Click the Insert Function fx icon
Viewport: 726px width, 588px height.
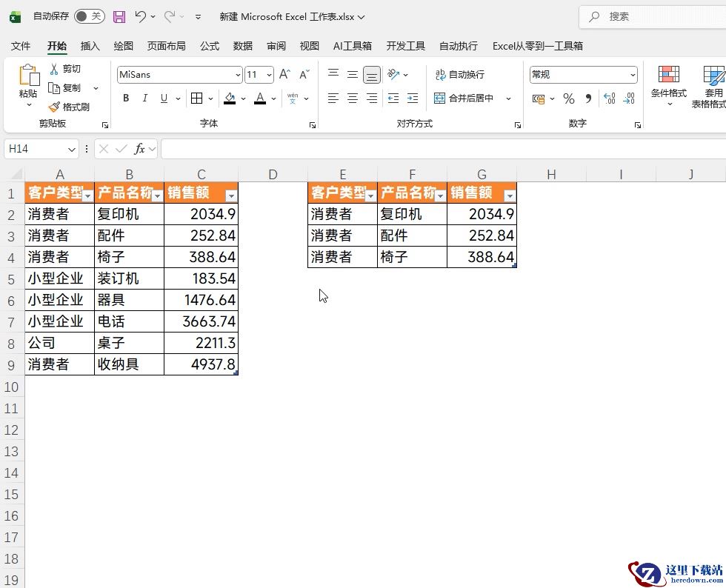point(139,149)
